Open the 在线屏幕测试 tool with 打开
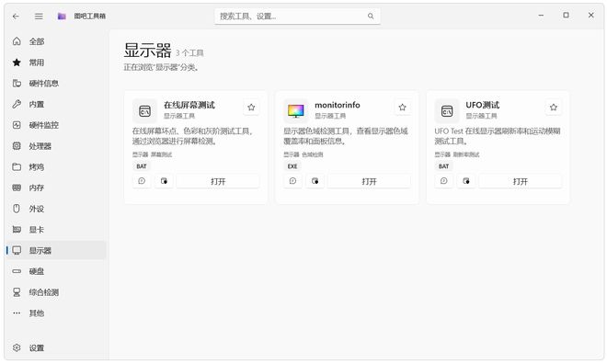 (218, 181)
